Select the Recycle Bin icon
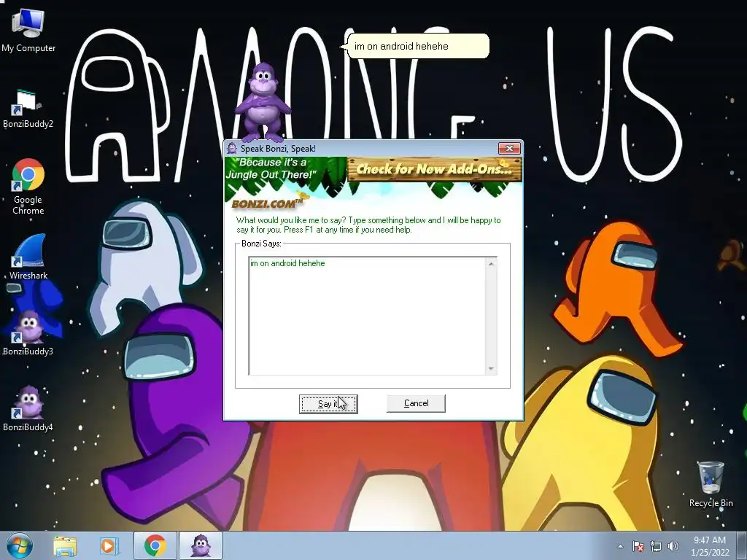747x560 pixels. pyautogui.click(x=711, y=484)
